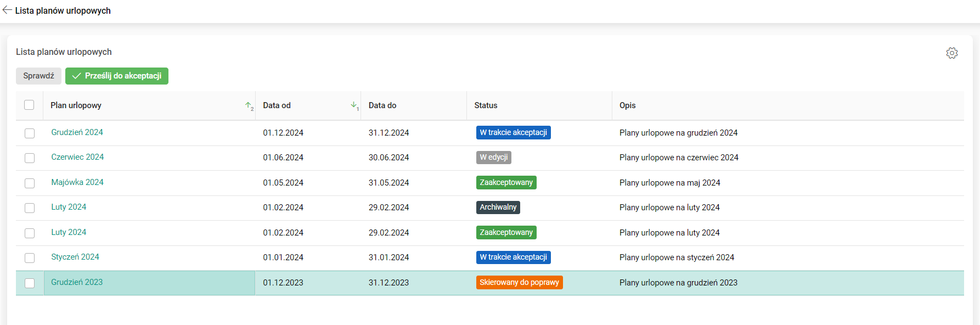
Task: Open the Grudzień 2024 plan link
Action: click(x=77, y=132)
